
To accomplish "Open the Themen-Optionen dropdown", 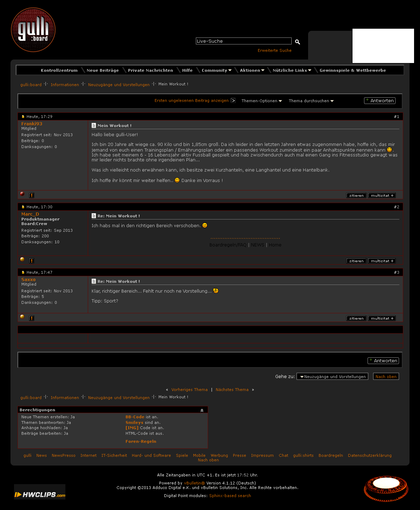I will click(x=262, y=101).
